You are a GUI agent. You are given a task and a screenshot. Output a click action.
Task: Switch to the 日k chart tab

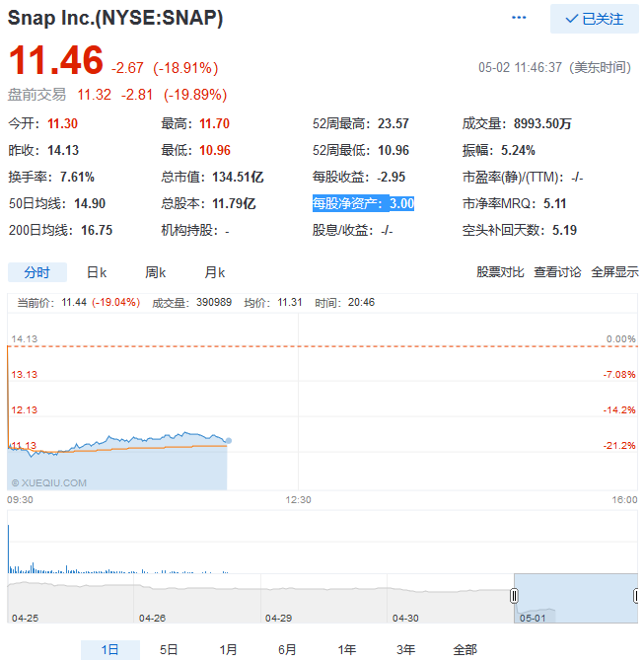(97, 272)
